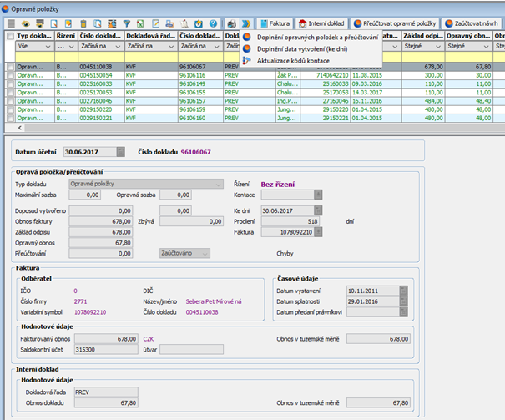The width and height of the screenshot is (505, 420).
Task: Click the trash delete icon in toolbar
Action: point(83,24)
